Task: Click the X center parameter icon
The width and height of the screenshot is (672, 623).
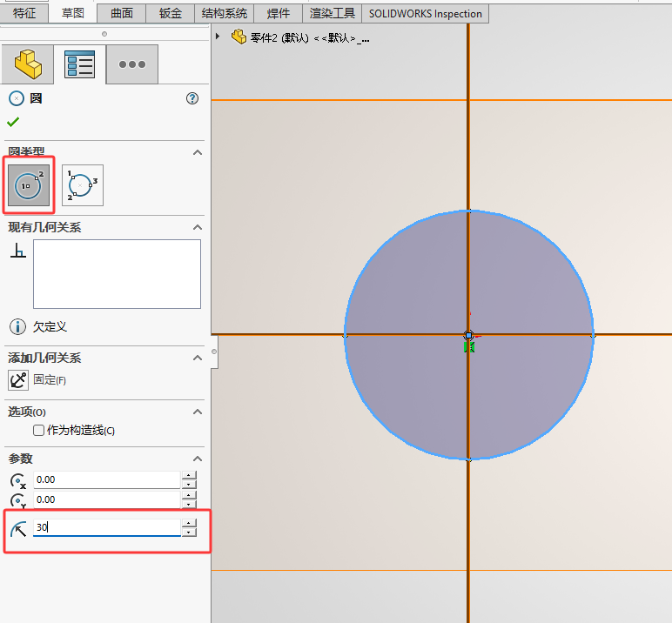Action: (18, 481)
